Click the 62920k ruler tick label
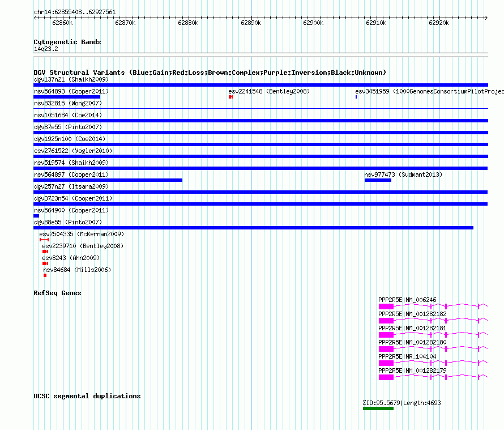 (439, 23)
